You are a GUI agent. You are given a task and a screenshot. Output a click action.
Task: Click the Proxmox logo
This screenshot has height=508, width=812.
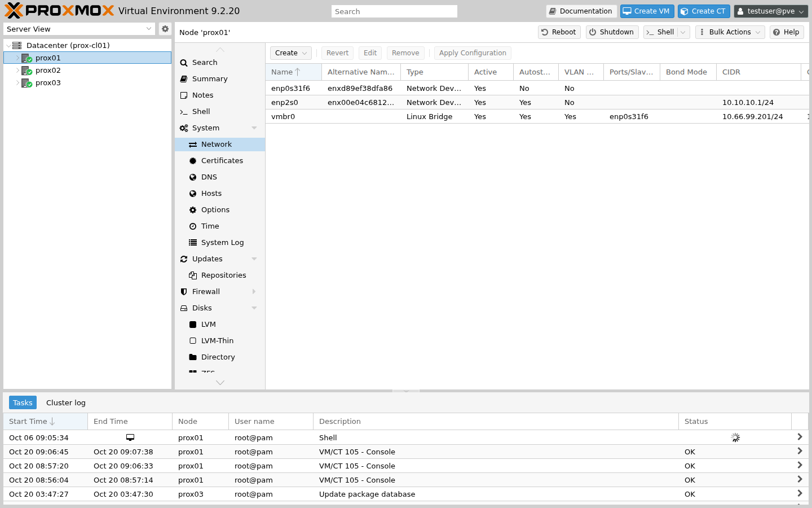point(59,11)
